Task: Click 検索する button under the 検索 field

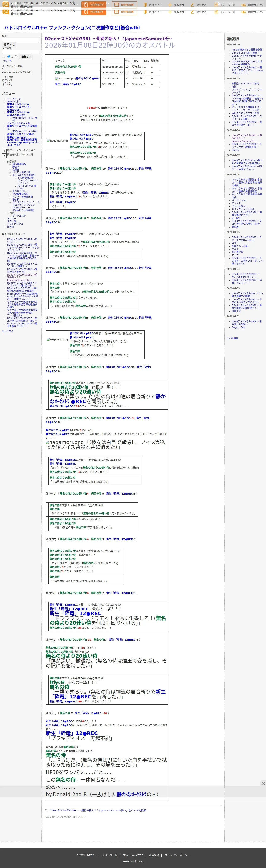Action: 9,45
